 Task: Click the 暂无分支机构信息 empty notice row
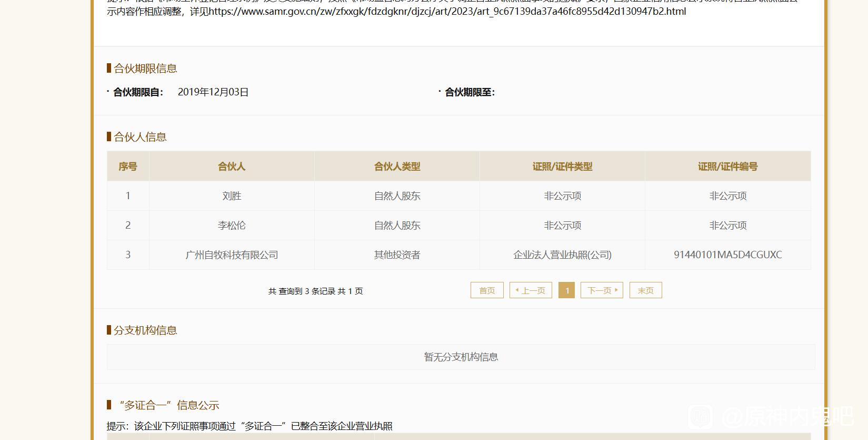click(x=461, y=357)
